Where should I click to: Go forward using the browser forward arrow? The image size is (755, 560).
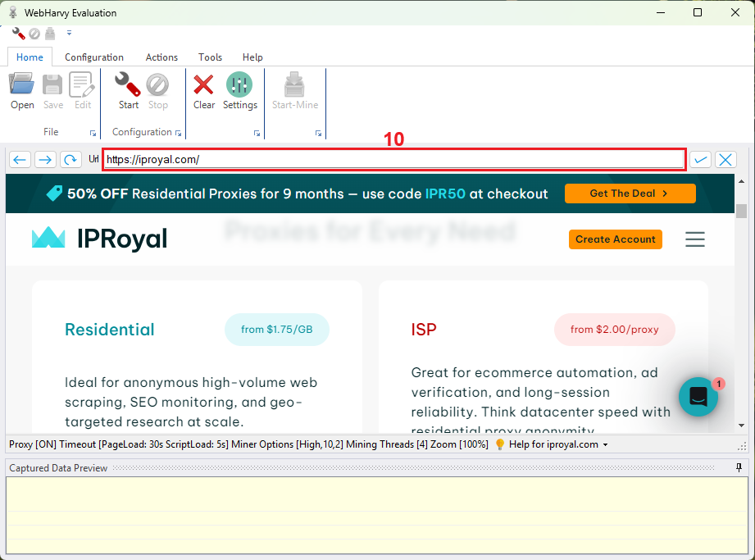tap(45, 160)
